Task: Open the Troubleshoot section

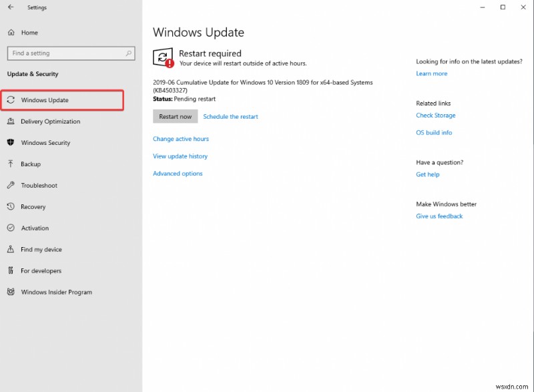Action: (x=41, y=185)
